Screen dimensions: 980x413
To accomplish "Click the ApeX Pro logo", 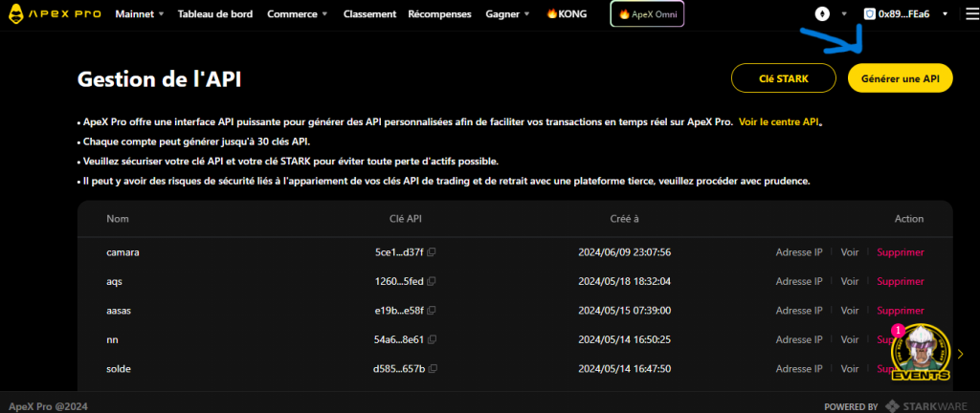I will 53,14.
